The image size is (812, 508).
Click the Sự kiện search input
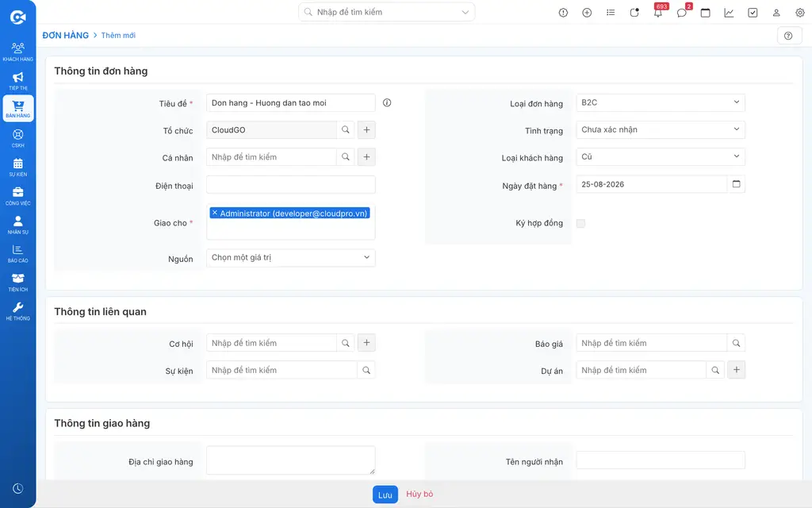[x=282, y=370]
